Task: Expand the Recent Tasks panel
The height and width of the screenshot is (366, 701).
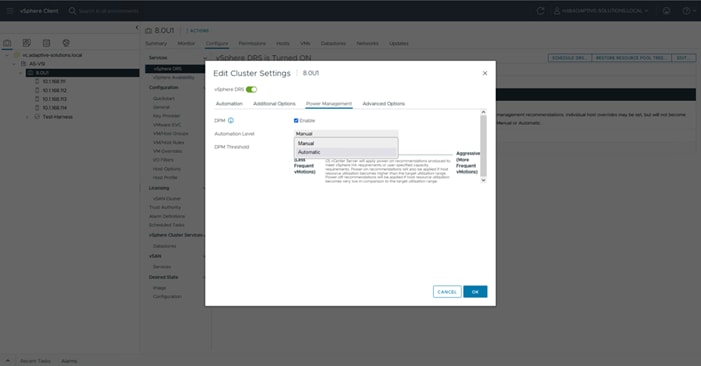Action: click(x=35, y=361)
